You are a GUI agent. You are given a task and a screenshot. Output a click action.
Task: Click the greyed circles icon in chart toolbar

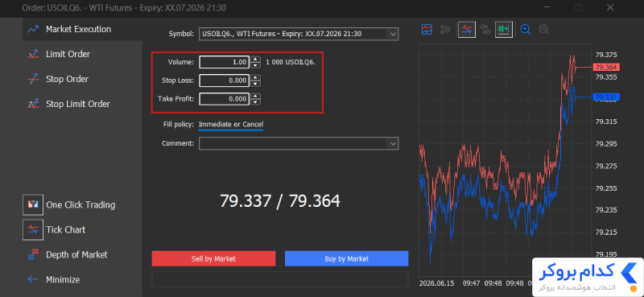(485, 29)
